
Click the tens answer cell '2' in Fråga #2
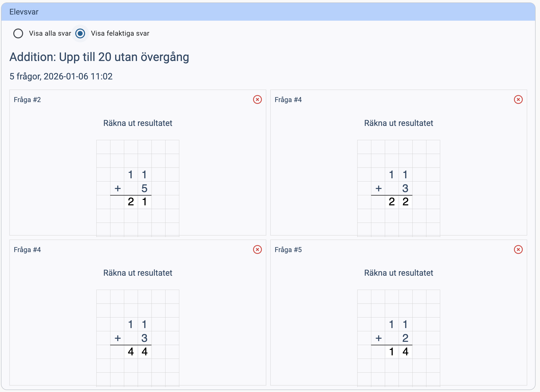coord(131,202)
